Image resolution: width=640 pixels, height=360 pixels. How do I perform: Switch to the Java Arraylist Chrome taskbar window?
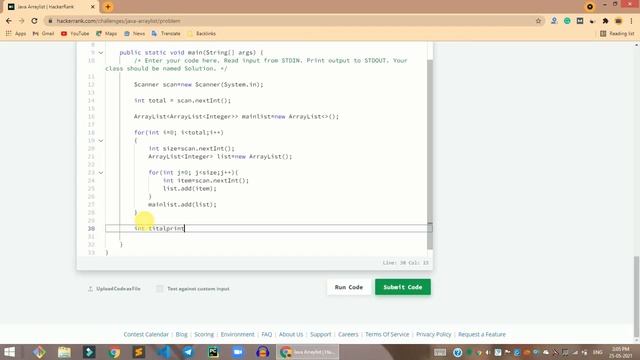point(308,352)
